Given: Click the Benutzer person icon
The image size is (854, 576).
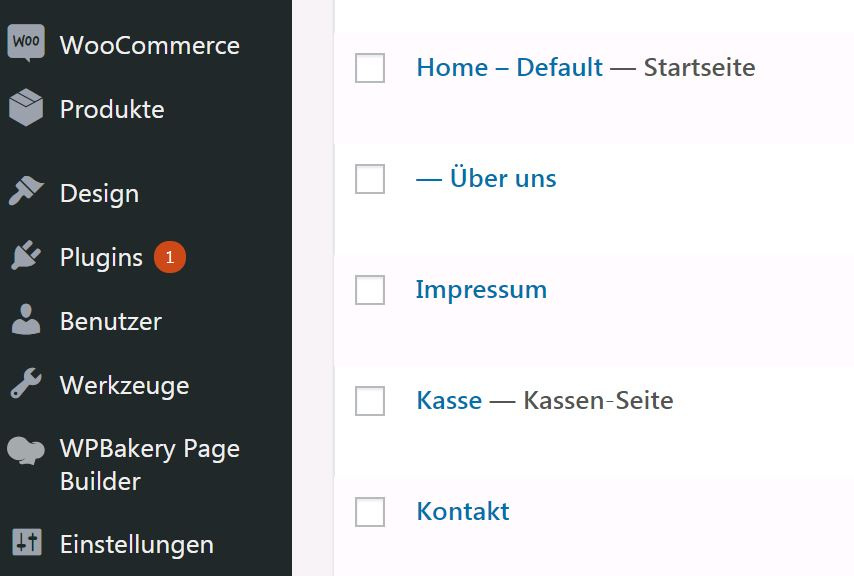Looking at the screenshot, I should [x=26, y=319].
